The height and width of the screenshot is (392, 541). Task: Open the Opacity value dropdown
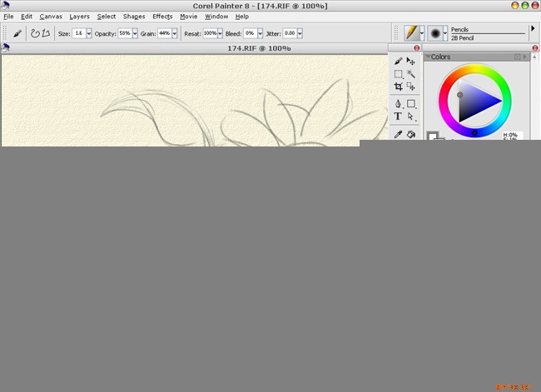135,33
